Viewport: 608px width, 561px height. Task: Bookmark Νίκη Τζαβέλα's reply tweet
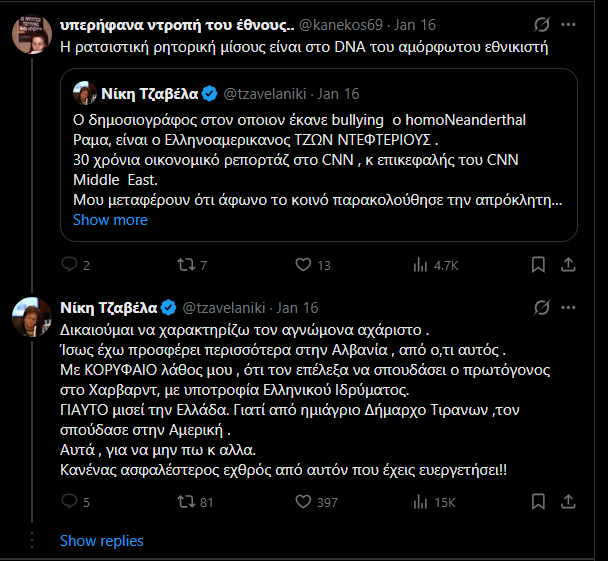(x=538, y=502)
